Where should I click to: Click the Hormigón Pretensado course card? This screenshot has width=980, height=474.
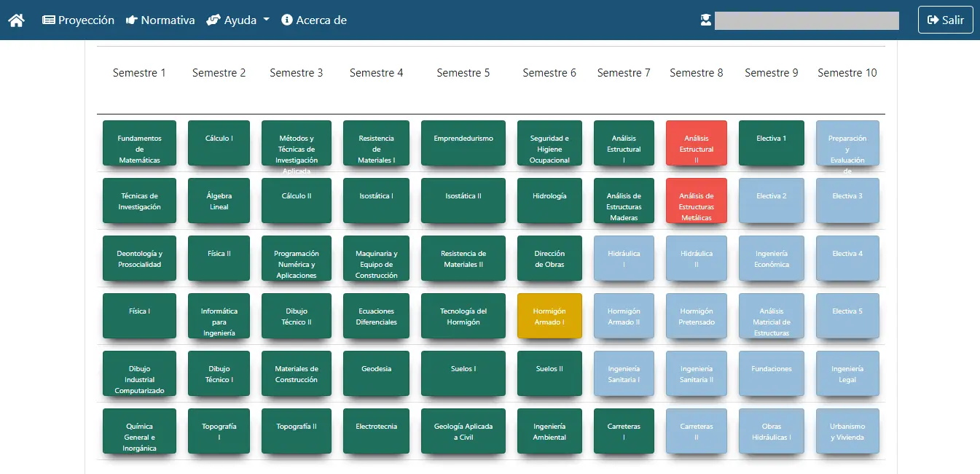(x=697, y=316)
